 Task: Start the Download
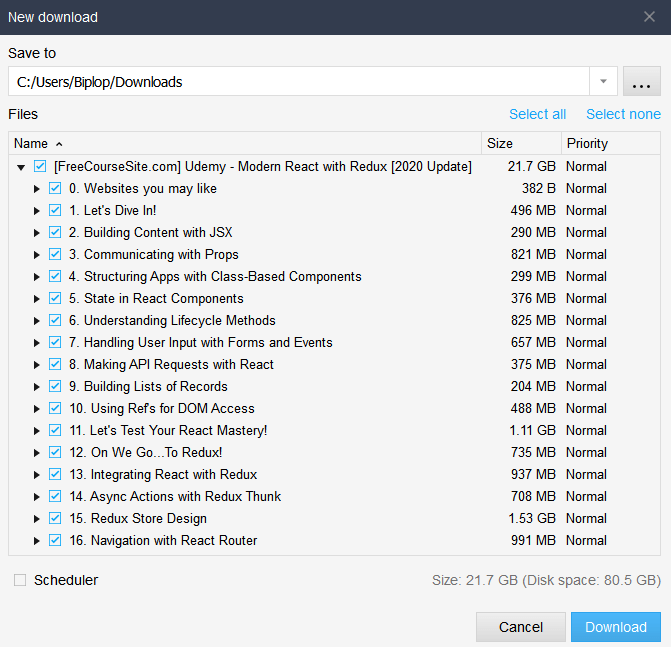click(x=616, y=627)
